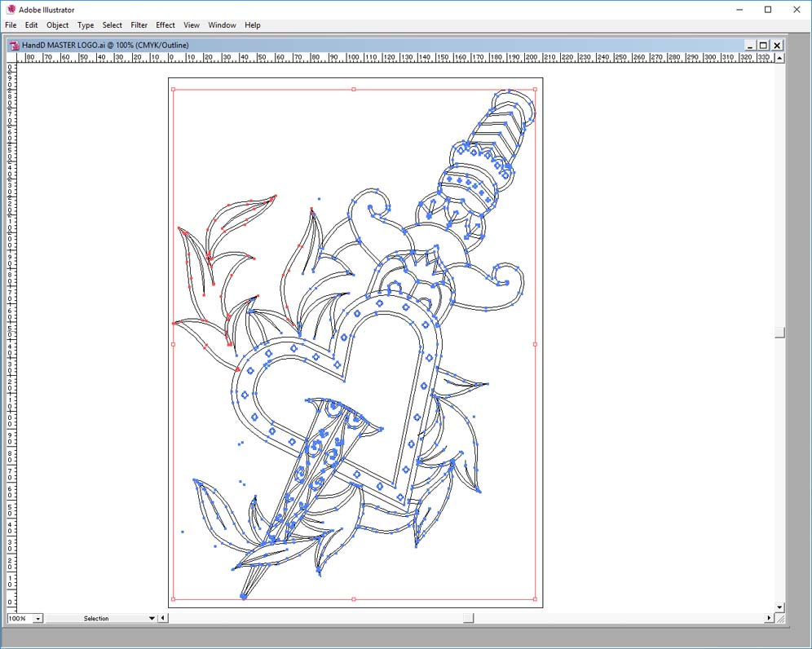Open the Object menu

[x=57, y=25]
